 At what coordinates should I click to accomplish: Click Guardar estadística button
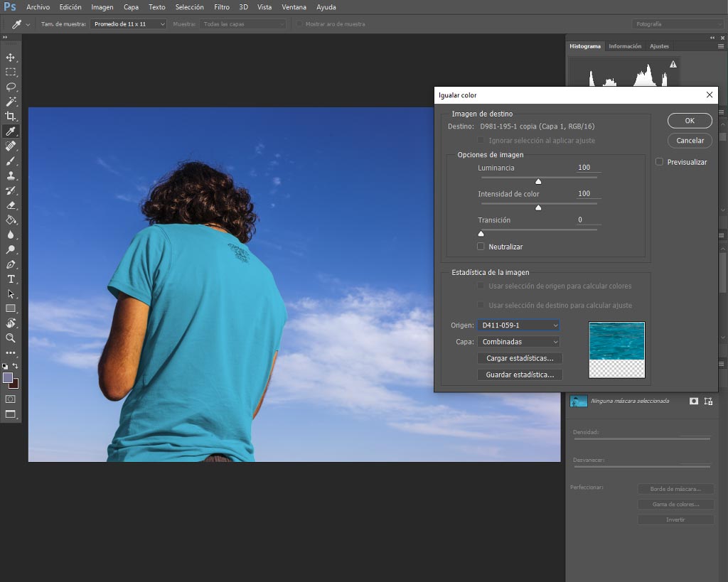pyautogui.click(x=520, y=374)
